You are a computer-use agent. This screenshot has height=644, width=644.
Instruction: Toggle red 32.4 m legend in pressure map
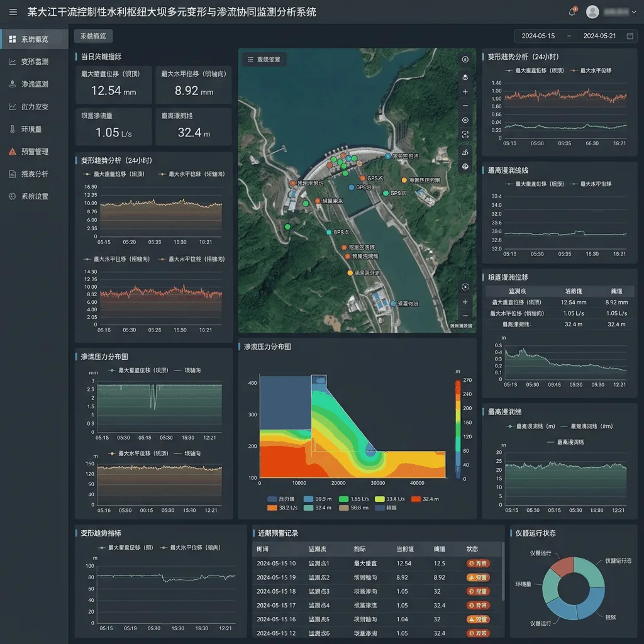425,499
